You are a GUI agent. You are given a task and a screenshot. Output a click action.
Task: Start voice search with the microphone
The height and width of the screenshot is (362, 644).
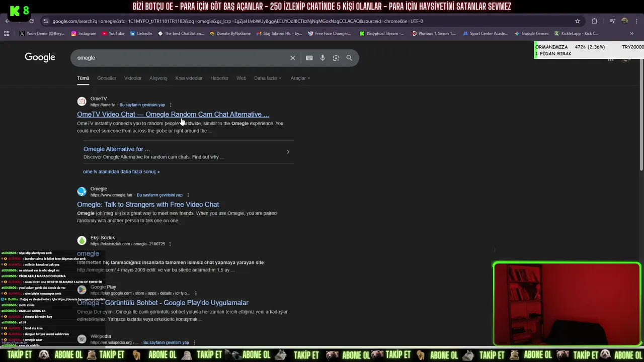pos(323,58)
